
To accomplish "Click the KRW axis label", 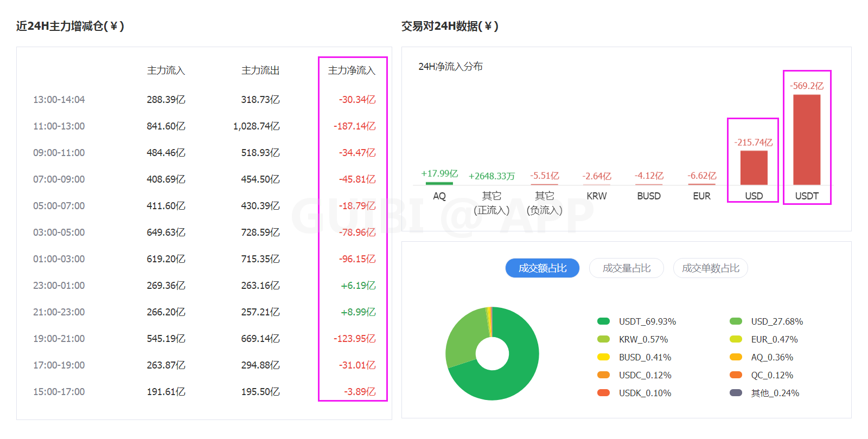I will click(x=597, y=196).
